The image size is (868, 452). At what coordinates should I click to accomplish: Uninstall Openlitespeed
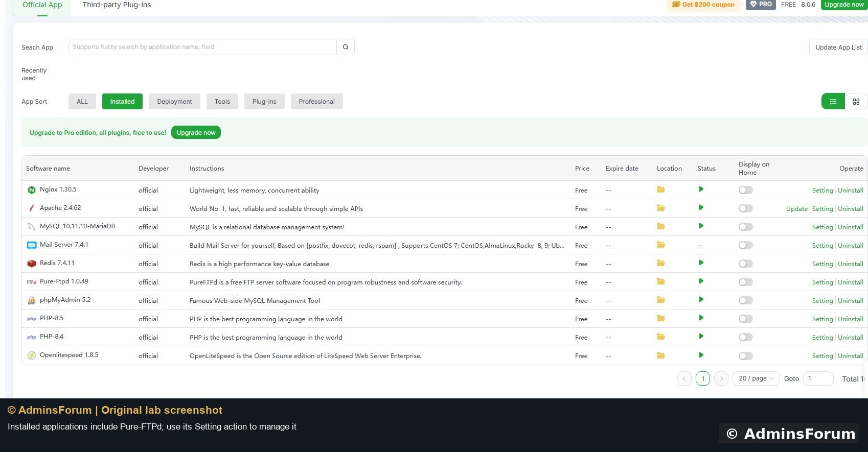pyautogui.click(x=851, y=355)
